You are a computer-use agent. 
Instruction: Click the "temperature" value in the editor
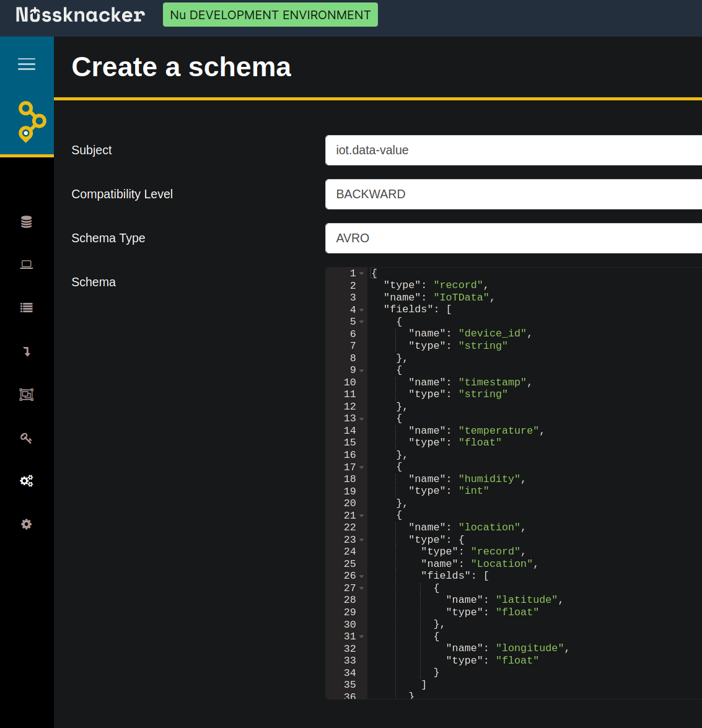click(x=499, y=431)
